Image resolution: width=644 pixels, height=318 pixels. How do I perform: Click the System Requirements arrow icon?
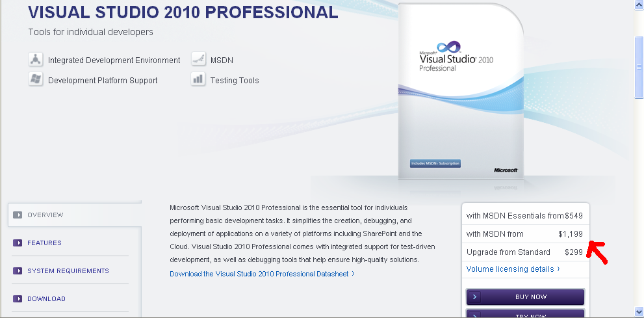(x=18, y=271)
